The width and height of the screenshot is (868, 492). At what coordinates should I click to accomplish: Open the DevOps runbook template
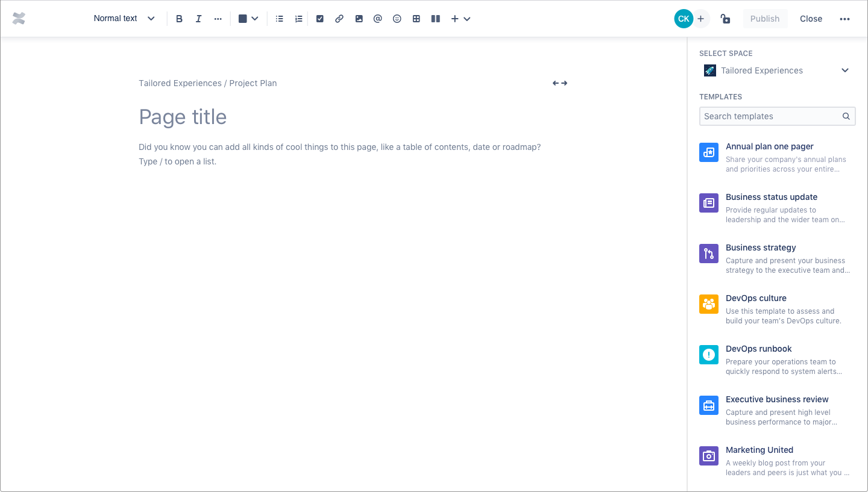click(758, 349)
